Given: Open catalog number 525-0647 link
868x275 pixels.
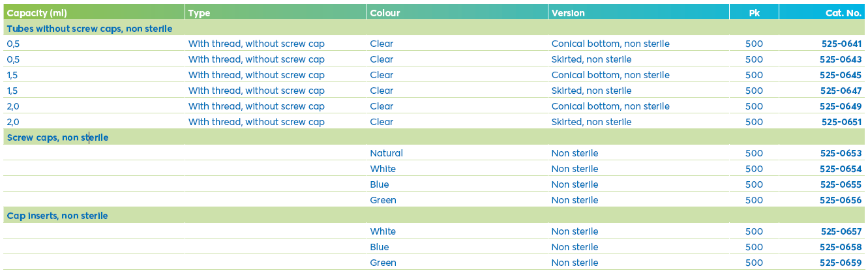Looking at the screenshot, I should click(841, 91).
